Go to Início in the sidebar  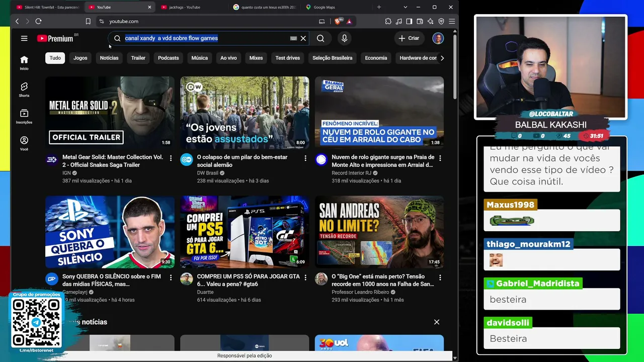[x=24, y=63]
